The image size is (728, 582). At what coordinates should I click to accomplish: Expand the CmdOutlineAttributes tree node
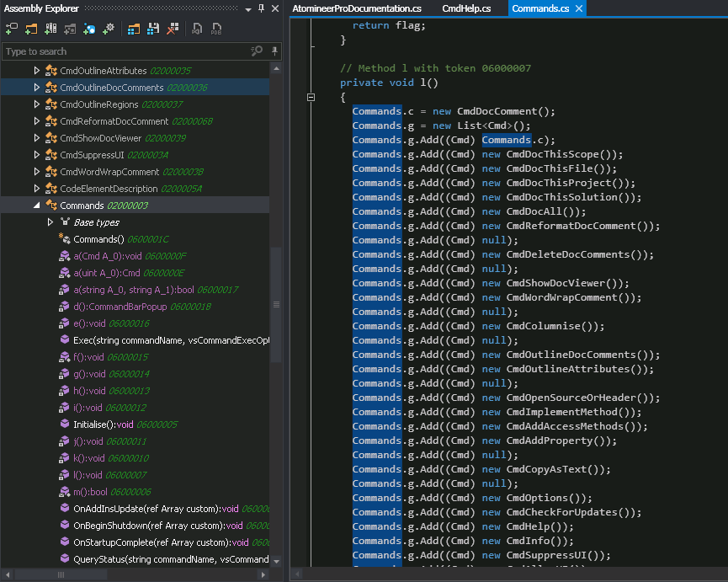click(36, 71)
